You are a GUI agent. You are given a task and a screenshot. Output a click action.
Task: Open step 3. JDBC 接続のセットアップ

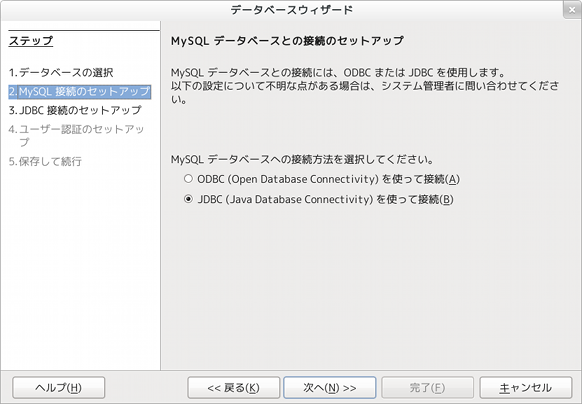pyautogui.click(x=75, y=110)
